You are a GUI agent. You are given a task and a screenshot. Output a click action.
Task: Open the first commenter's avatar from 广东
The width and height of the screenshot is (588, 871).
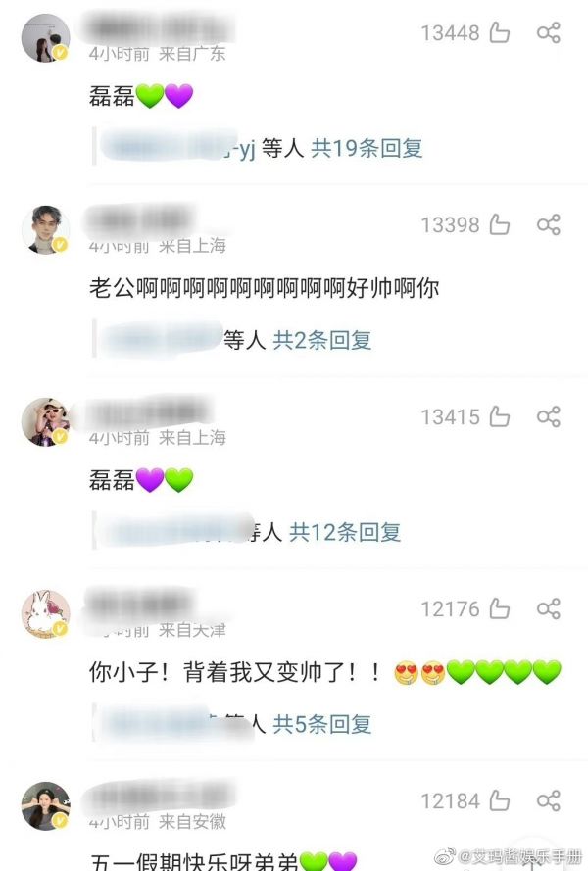(x=46, y=38)
